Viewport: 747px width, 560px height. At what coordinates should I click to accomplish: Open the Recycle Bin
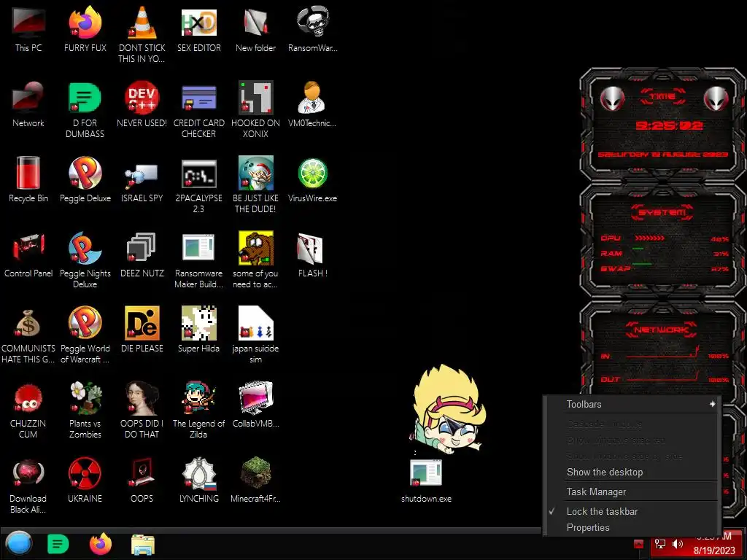[28, 173]
